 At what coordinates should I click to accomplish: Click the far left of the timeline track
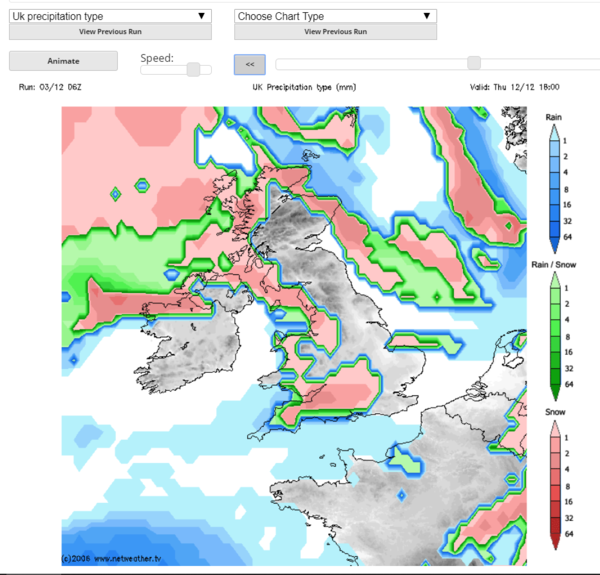point(280,63)
